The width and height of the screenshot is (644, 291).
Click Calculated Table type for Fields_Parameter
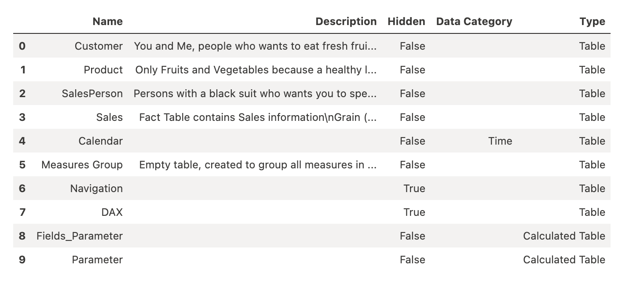[x=564, y=236]
